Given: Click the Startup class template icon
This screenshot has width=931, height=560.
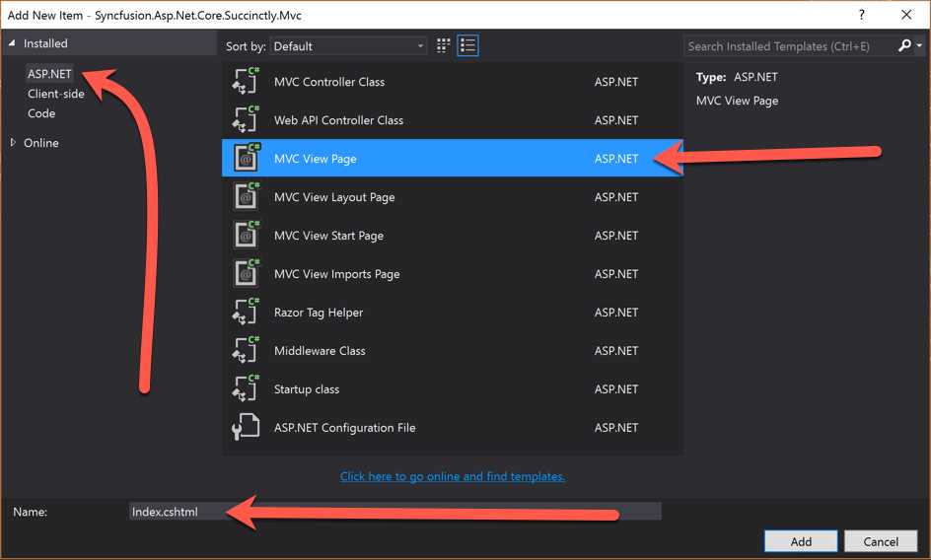Looking at the screenshot, I should coord(246,389).
